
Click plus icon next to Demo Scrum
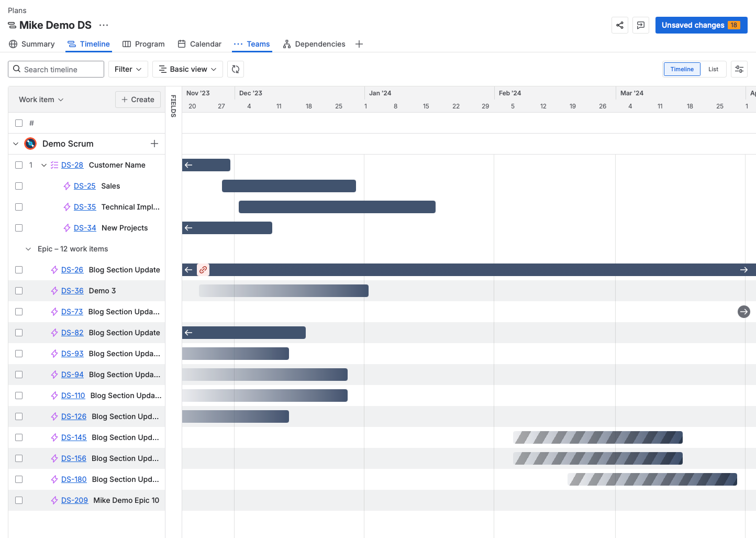click(x=154, y=144)
